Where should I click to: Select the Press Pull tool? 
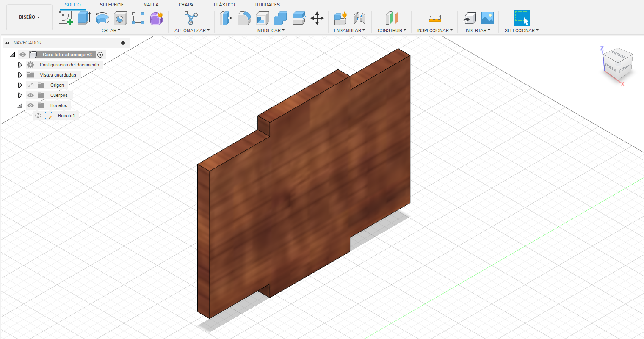[226, 18]
